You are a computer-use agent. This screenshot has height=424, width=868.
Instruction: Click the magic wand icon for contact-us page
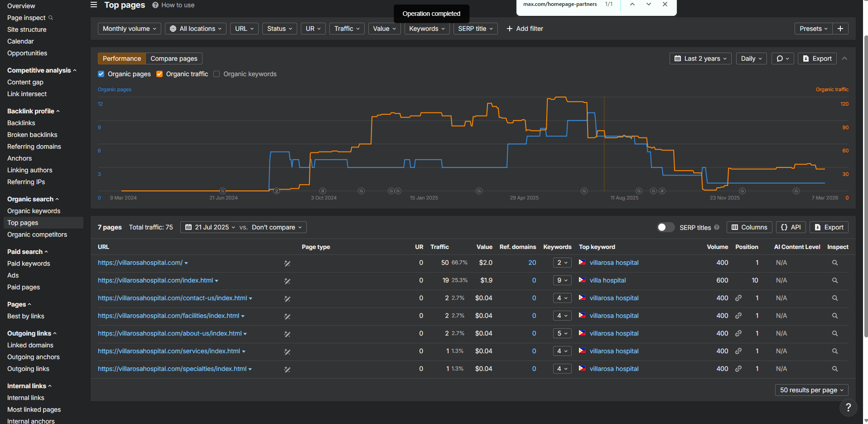point(287,298)
